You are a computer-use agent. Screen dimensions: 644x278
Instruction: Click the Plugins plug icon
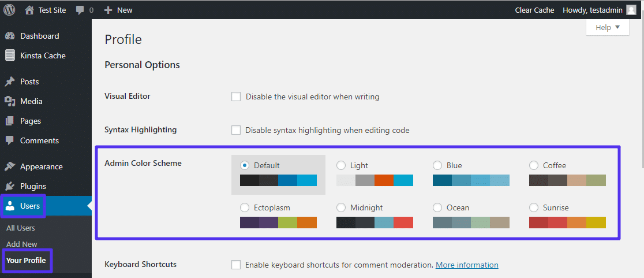coord(10,186)
